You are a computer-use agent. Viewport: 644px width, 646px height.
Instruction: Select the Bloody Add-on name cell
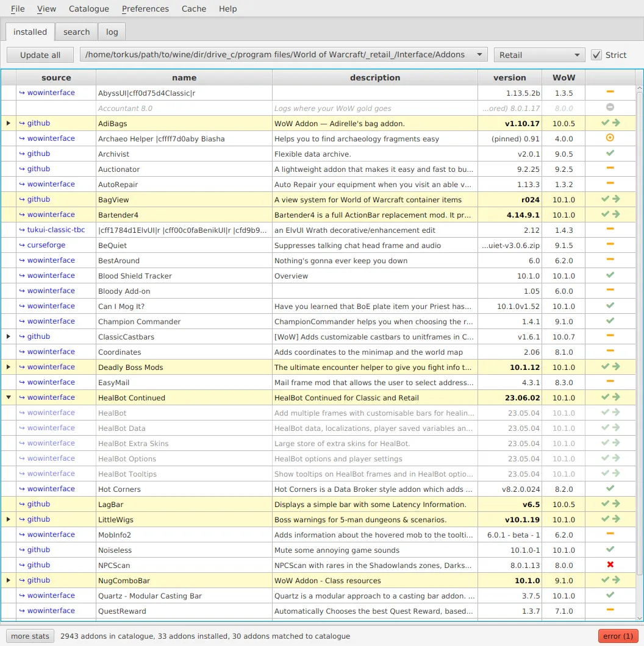coord(184,291)
